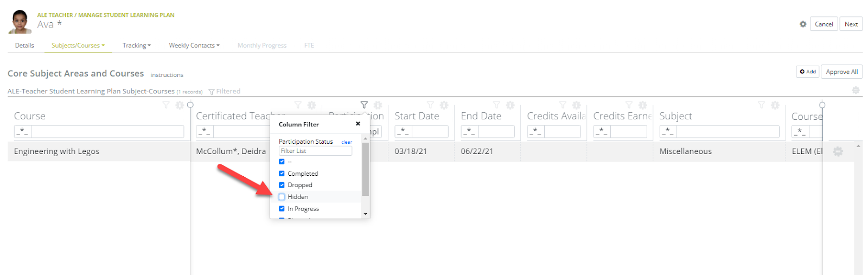Viewport: 868px width, 275px height.
Task: Open row gear for Engineering with Legos
Action: pyautogui.click(x=838, y=151)
